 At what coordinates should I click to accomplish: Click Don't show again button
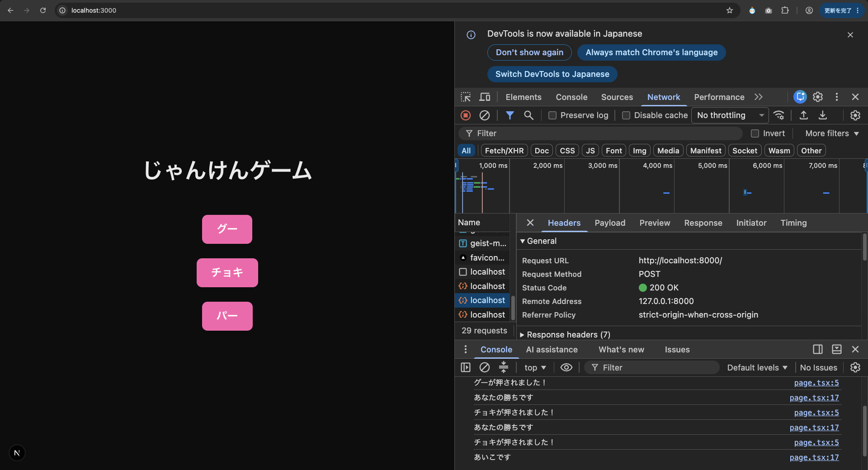529,52
